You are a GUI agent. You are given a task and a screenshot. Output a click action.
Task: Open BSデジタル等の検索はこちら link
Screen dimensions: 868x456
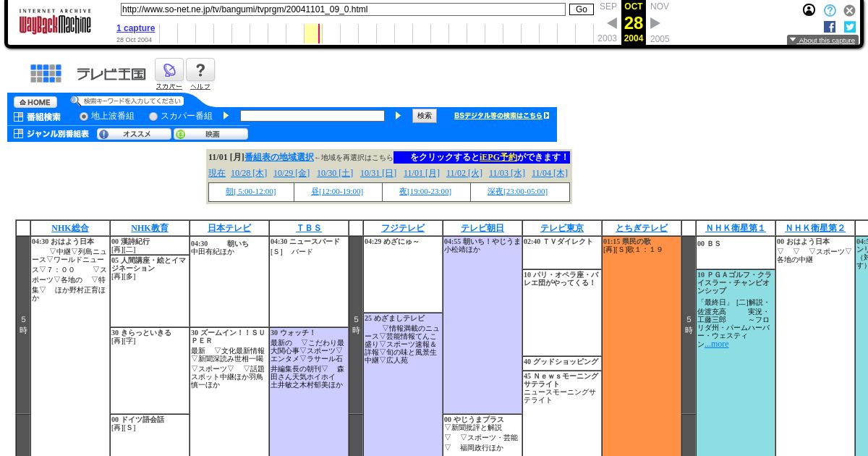point(498,116)
